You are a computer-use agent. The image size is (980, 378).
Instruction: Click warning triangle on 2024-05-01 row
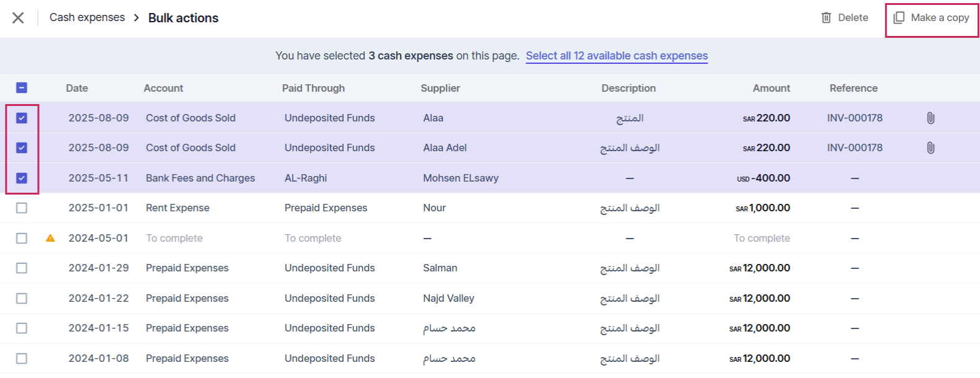pyautogui.click(x=50, y=238)
